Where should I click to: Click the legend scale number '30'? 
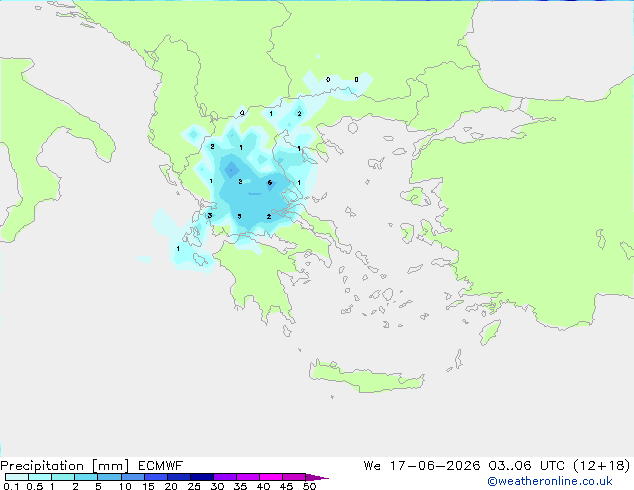click(217, 486)
